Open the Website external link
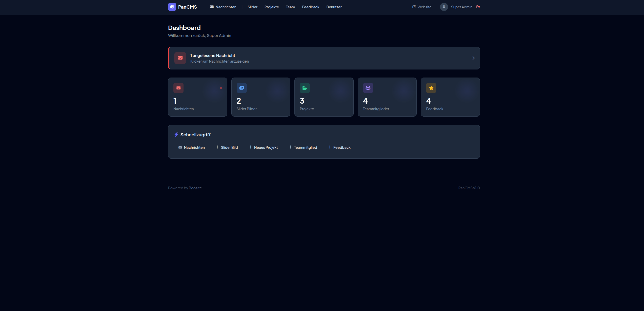 tap(421, 7)
